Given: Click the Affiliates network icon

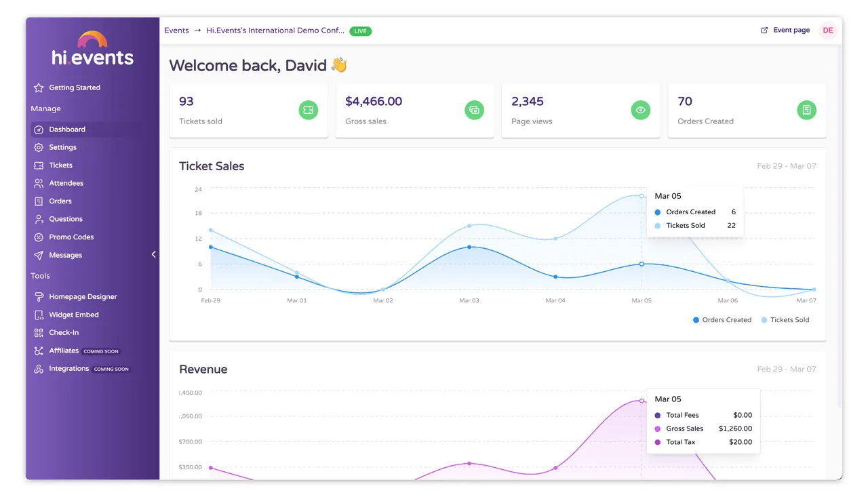Looking at the screenshot, I should coord(39,351).
